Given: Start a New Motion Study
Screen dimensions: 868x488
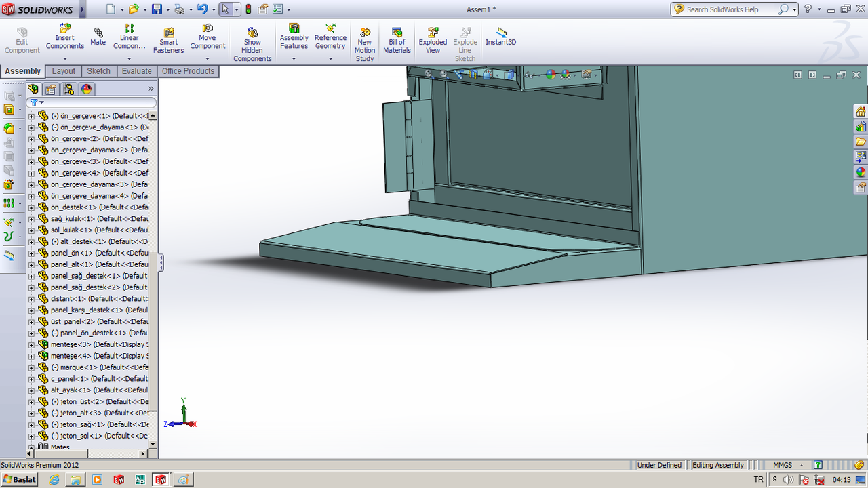Looking at the screenshot, I should point(365,45).
